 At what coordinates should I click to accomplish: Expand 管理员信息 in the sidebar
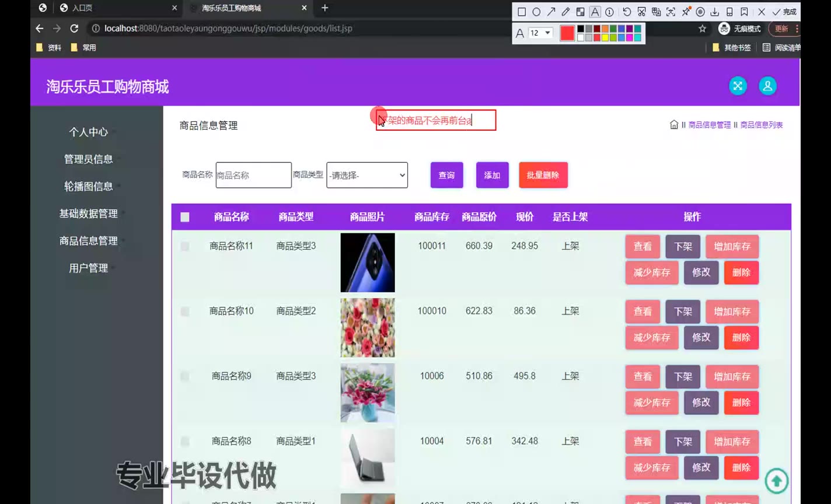89,159
